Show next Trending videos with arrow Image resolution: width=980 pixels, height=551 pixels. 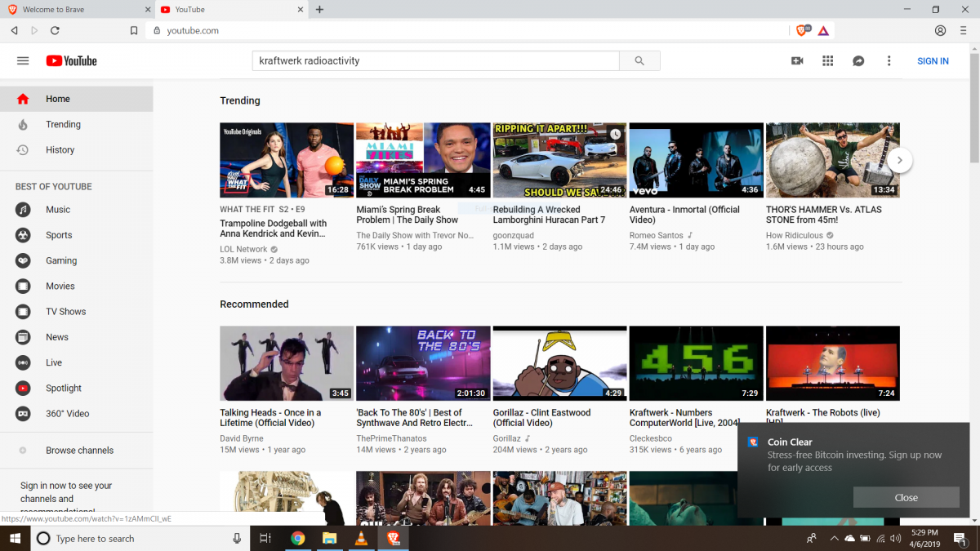[x=899, y=160]
